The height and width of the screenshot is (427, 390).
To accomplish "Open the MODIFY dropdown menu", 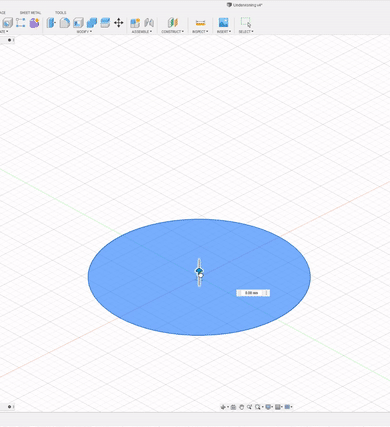I will pos(84,32).
